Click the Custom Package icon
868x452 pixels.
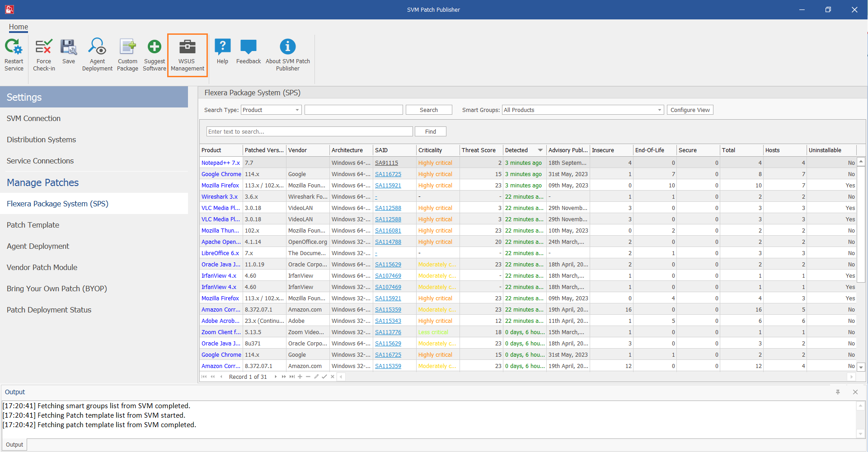click(127, 53)
